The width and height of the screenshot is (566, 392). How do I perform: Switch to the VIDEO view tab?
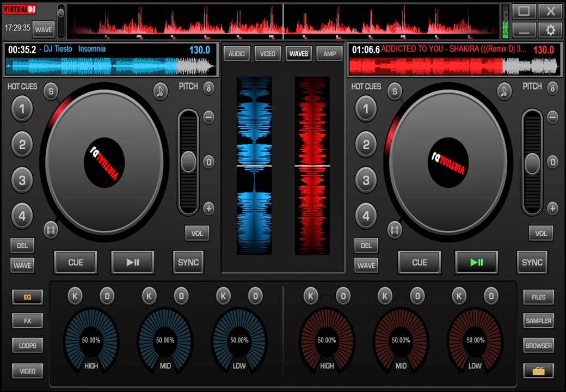[267, 54]
